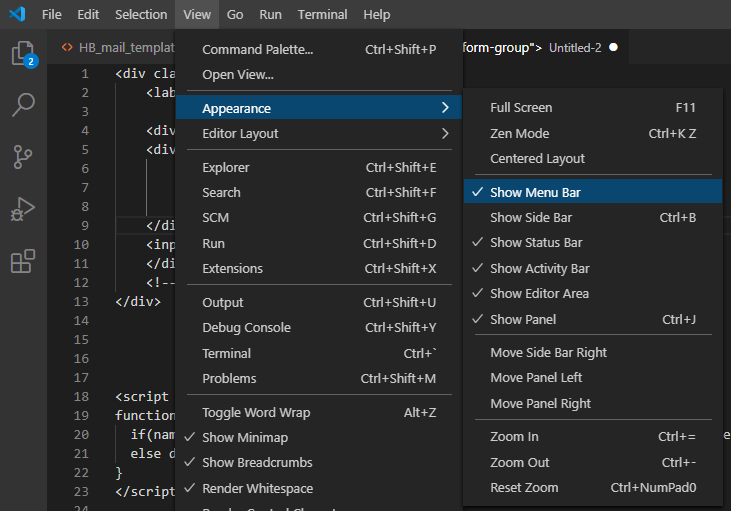Select Command Palette... menu entry
731x511 pixels.
pos(257,50)
